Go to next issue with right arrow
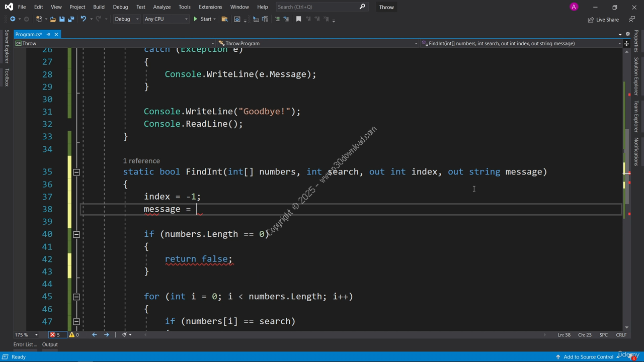Viewport: 644px width, 362px height. pos(106,335)
